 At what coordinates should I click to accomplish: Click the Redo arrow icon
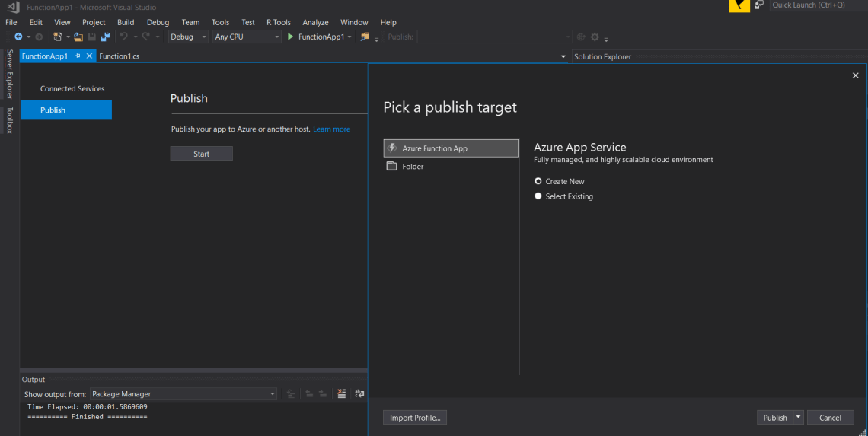[145, 37]
